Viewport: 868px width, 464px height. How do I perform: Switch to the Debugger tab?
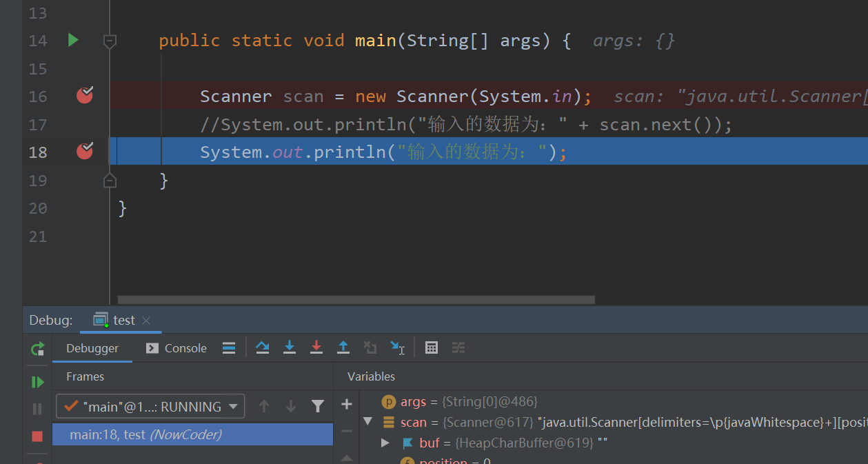click(x=92, y=348)
